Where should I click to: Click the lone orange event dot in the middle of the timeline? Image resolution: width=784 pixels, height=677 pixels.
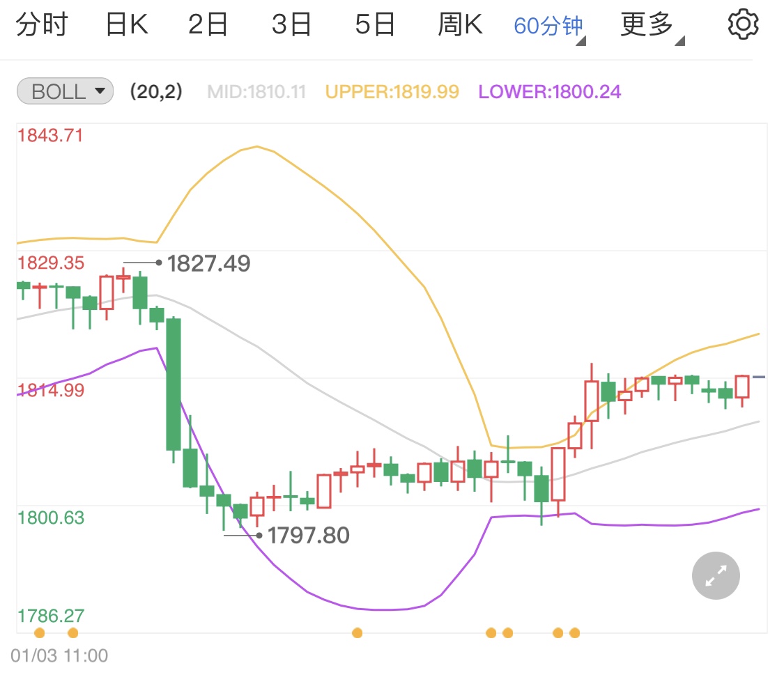(357, 633)
